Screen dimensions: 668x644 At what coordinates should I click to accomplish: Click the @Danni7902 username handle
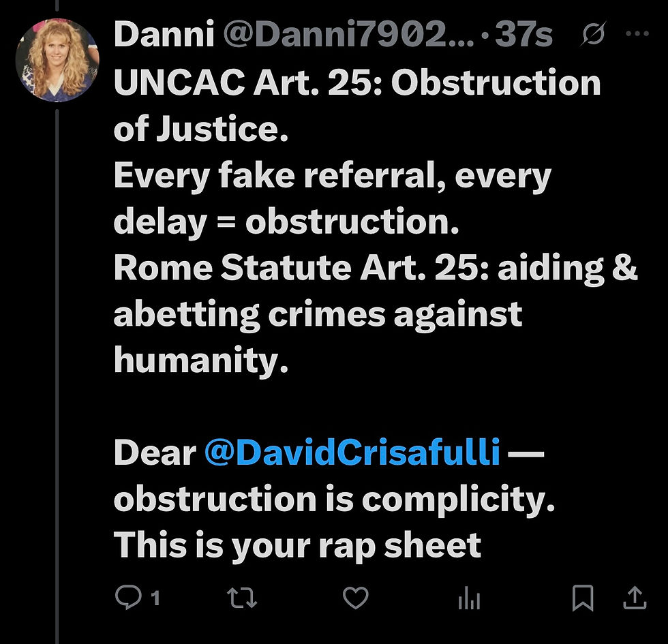(346, 35)
